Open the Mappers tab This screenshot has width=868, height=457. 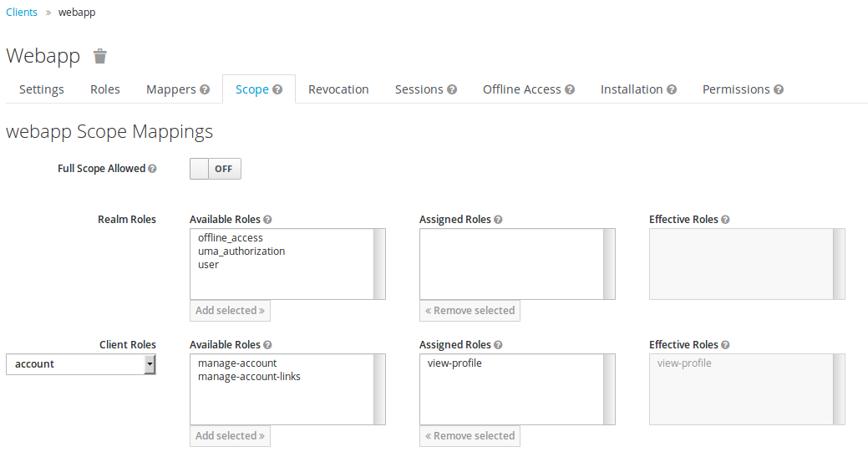171,89
